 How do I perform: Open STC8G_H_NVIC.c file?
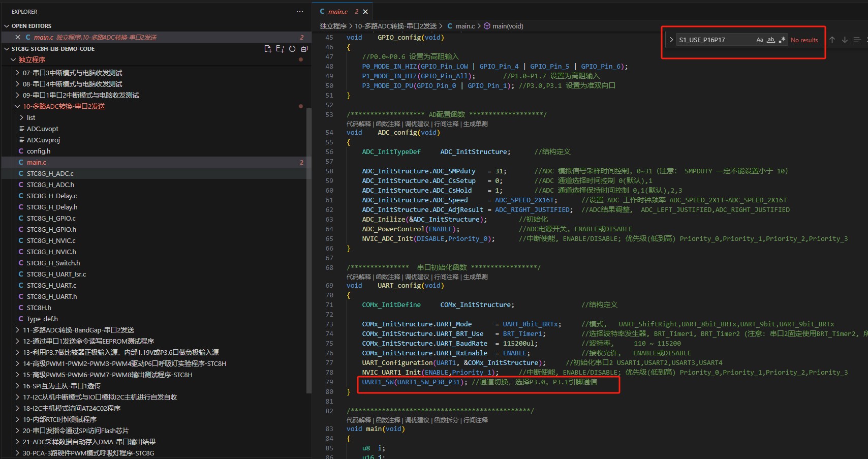(51, 240)
